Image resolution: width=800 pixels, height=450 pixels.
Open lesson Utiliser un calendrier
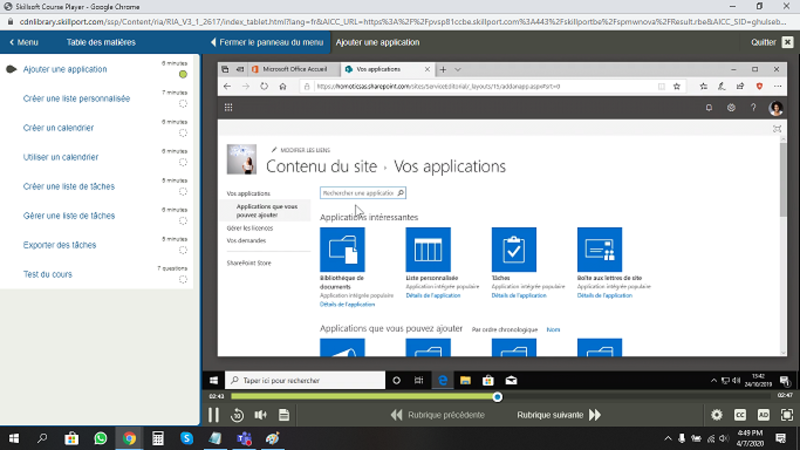[61, 157]
